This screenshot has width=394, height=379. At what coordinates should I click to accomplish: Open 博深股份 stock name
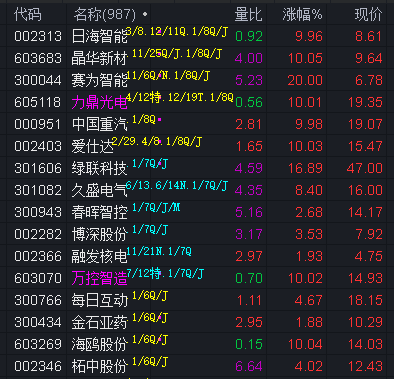click(x=100, y=234)
